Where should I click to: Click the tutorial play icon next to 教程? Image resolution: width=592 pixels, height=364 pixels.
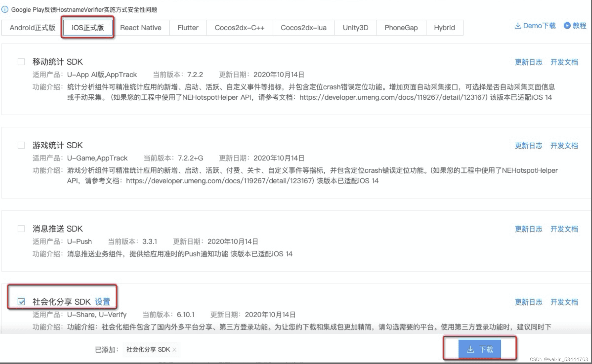tap(567, 26)
